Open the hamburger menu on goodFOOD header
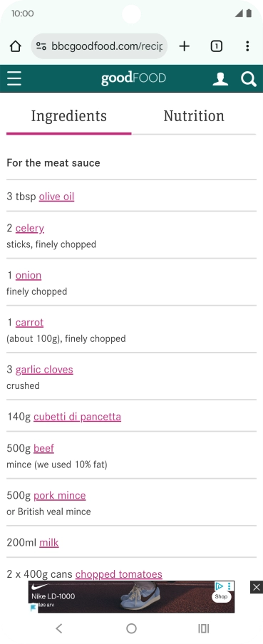This screenshot has height=644, width=263. pos(14,78)
